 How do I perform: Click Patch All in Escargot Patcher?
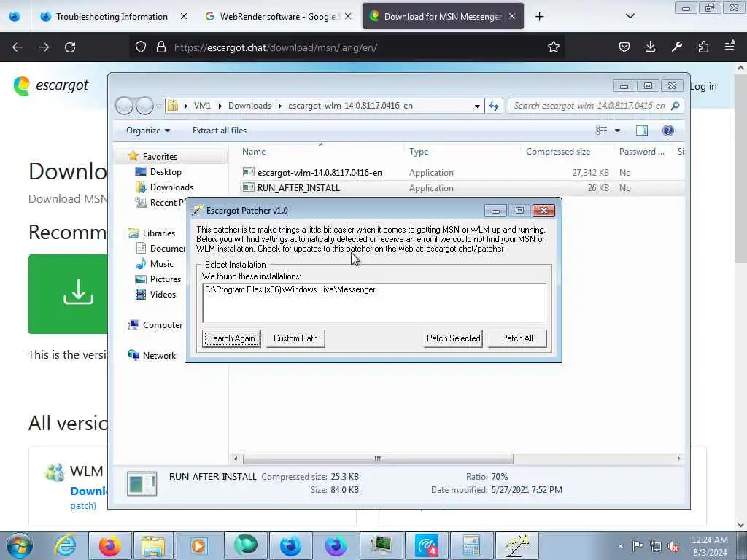pos(517,338)
